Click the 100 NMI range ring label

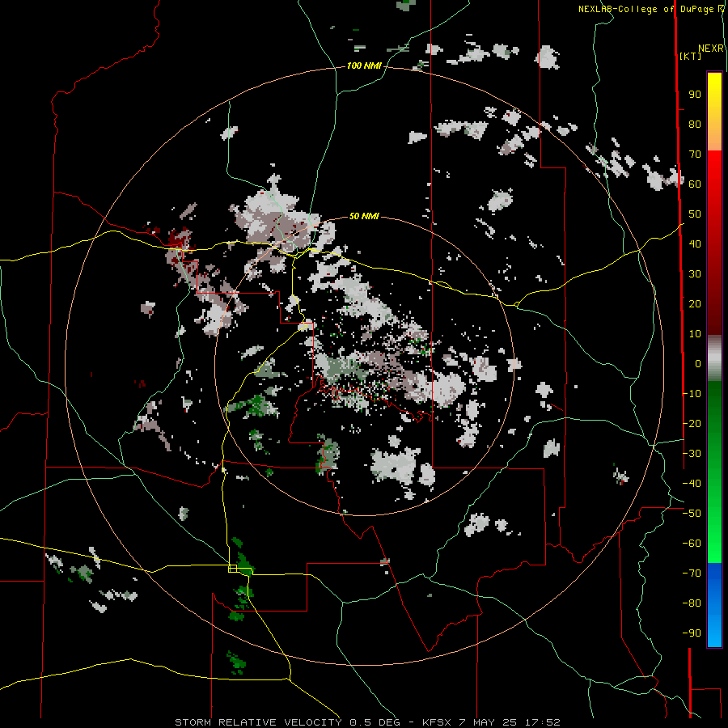(x=364, y=66)
